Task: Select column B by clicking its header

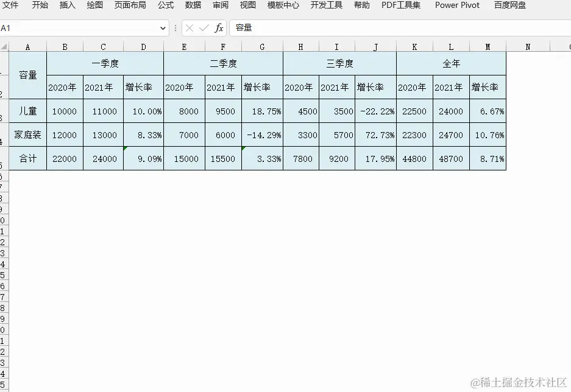Action: click(x=64, y=46)
